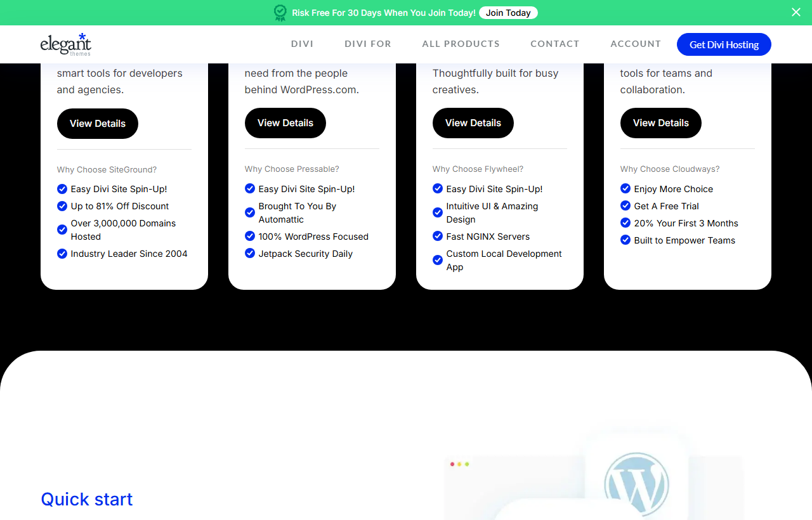Screen dimensions: 812x520
Task: Click the checkmark beside 'Up to 81% Off Discount'
Action: (x=62, y=206)
